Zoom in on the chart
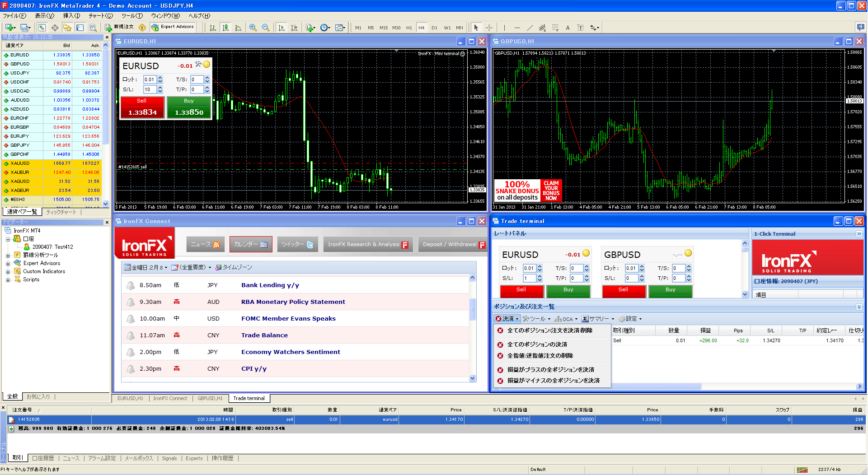 pos(253,28)
